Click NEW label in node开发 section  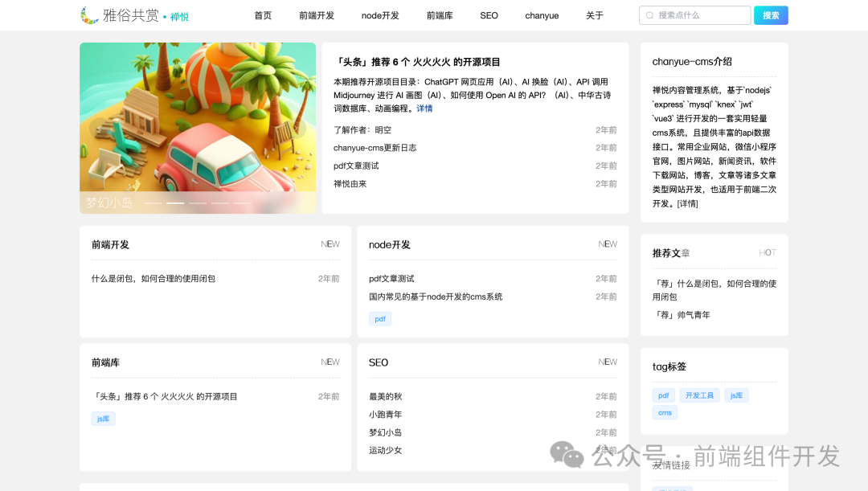pos(608,244)
